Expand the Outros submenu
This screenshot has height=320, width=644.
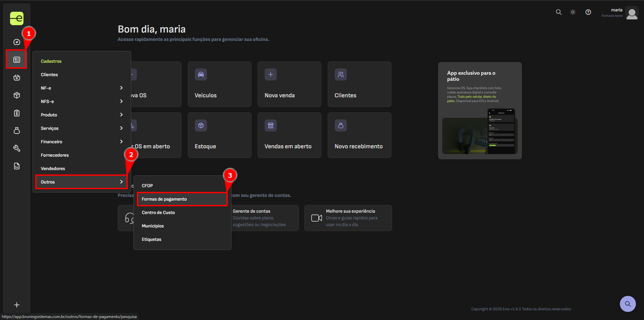pos(82,182)
